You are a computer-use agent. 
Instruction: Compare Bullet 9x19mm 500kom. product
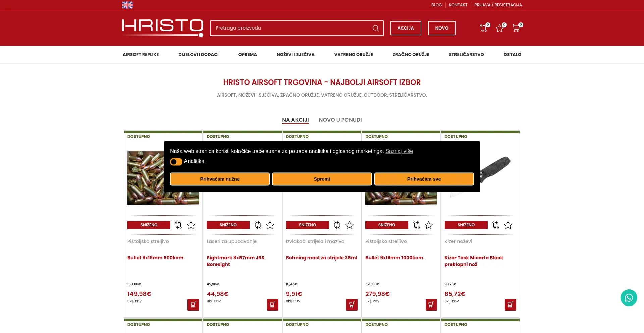[178, 225]
